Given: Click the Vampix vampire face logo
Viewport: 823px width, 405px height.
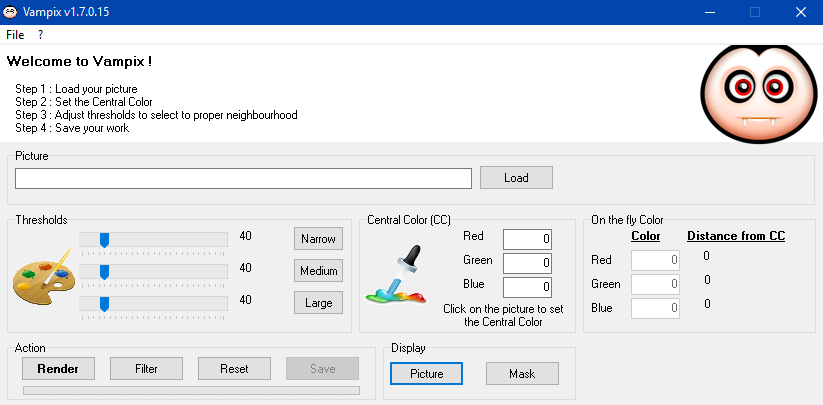Looking at the screenshot, I should 758,93.
